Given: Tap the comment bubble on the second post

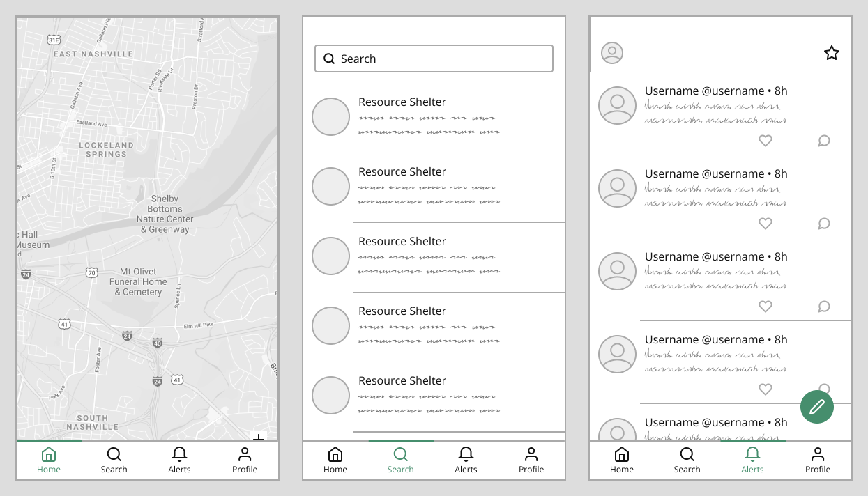Looking at the screenshot, I should click(823, 223).
